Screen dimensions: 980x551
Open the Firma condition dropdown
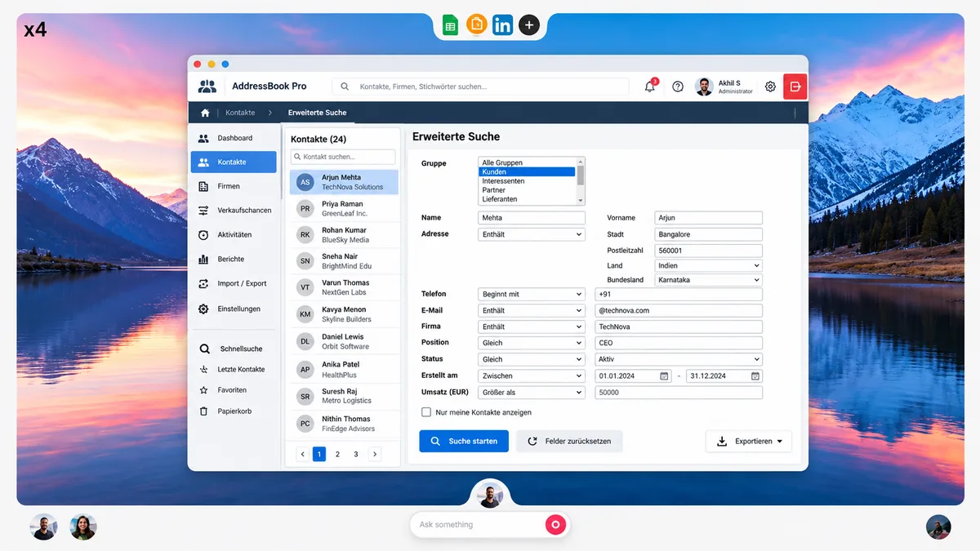coord(532,327)
